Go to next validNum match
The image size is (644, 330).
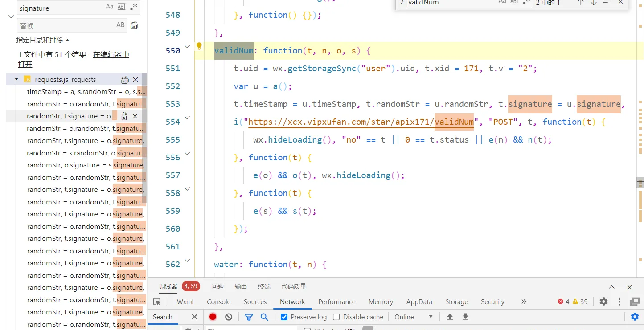click(x=593, y=2)
